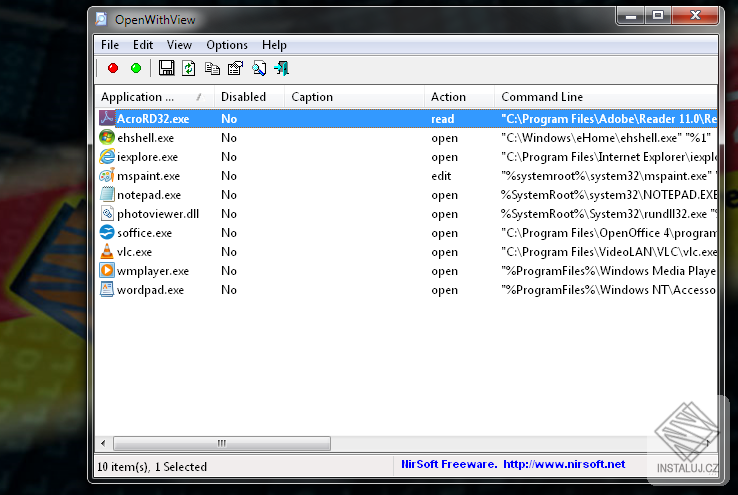Click the OpenOffice 4 command line cell
Image resolution: width=738 pixels, height=495 pixels.
click(609, 233)
